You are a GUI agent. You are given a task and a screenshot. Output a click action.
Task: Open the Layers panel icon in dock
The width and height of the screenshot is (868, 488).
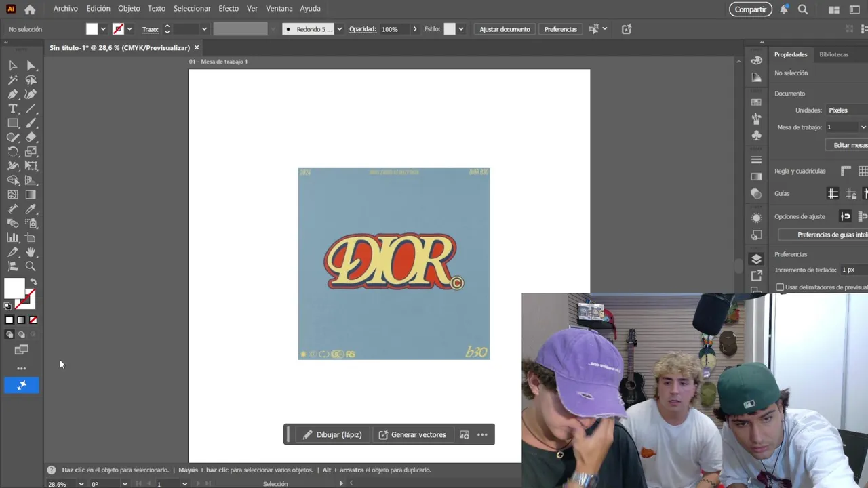(x=756, y=259)
